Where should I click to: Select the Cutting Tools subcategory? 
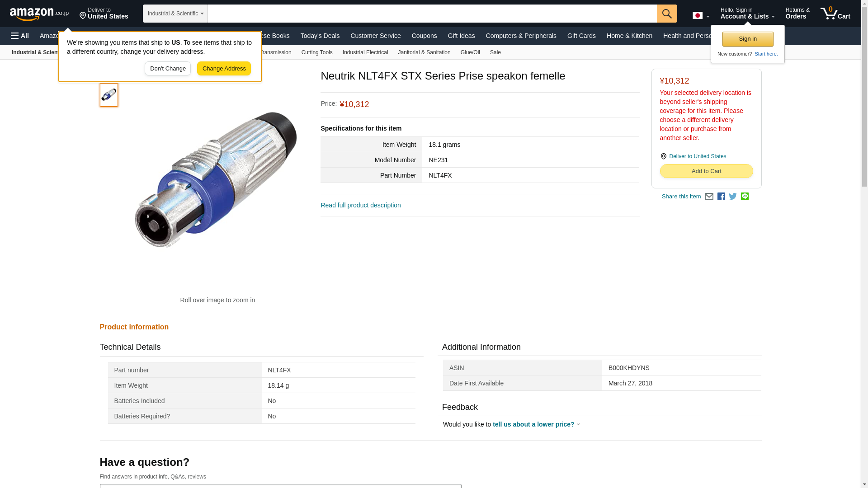pos(316,52)
